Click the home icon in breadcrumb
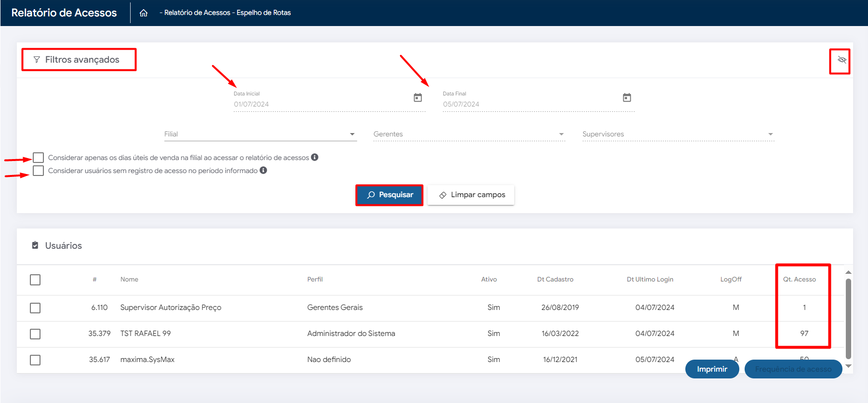This screenshot has width=868, height=403. 144,13
